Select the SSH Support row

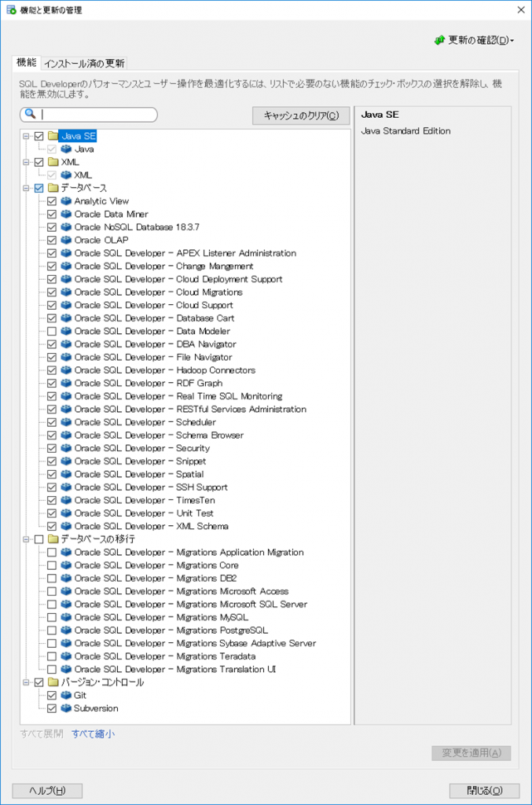(x=151, y=487)
